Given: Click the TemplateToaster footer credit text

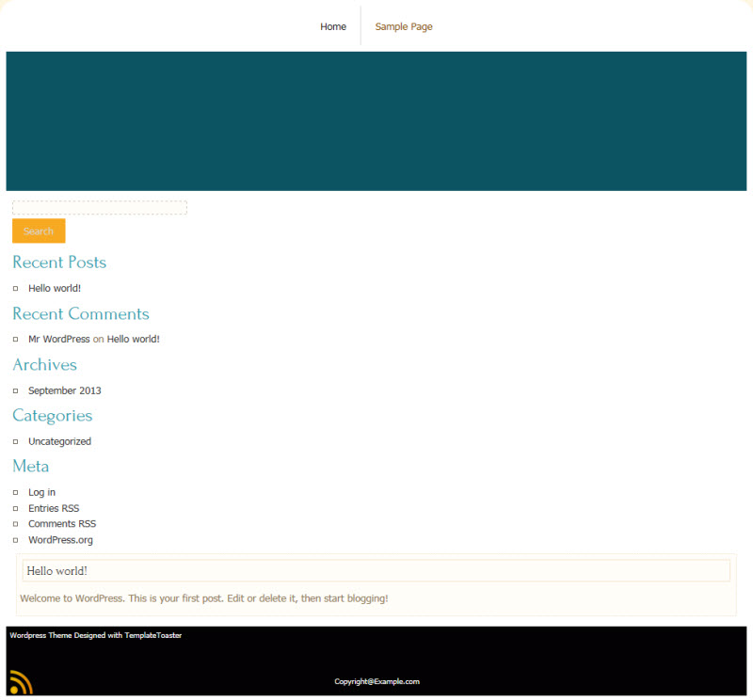Looking at the screenshot, I should click(95, 635).
